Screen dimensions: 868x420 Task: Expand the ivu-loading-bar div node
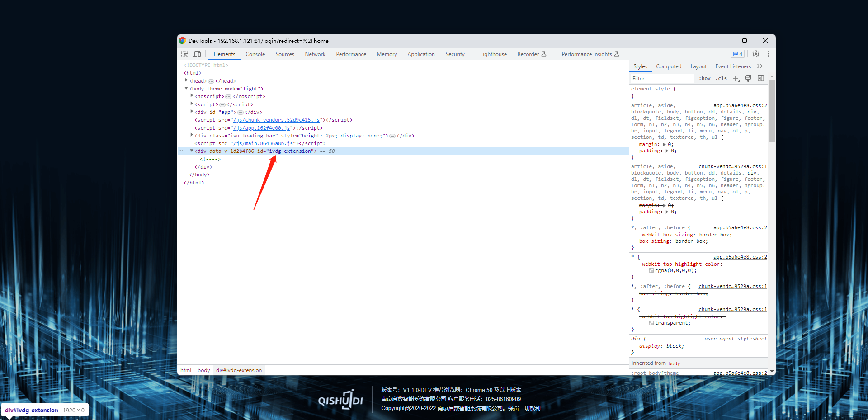tap(192, 135)
